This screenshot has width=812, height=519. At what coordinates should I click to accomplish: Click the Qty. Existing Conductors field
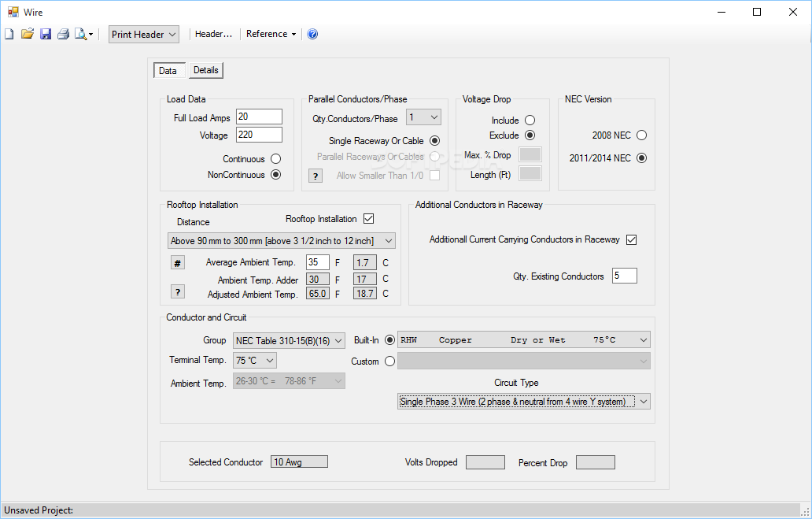pyautogui.click(x=625, y=276)
